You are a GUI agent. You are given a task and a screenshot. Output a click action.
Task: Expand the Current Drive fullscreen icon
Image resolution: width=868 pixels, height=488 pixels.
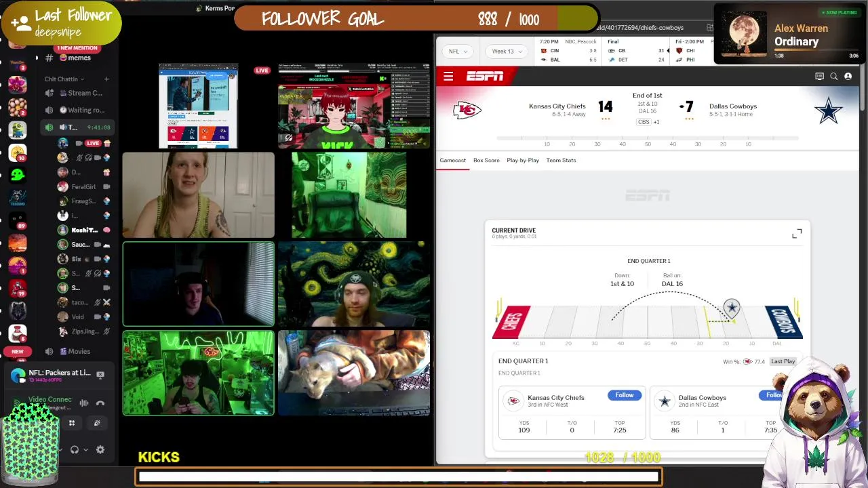797,234
